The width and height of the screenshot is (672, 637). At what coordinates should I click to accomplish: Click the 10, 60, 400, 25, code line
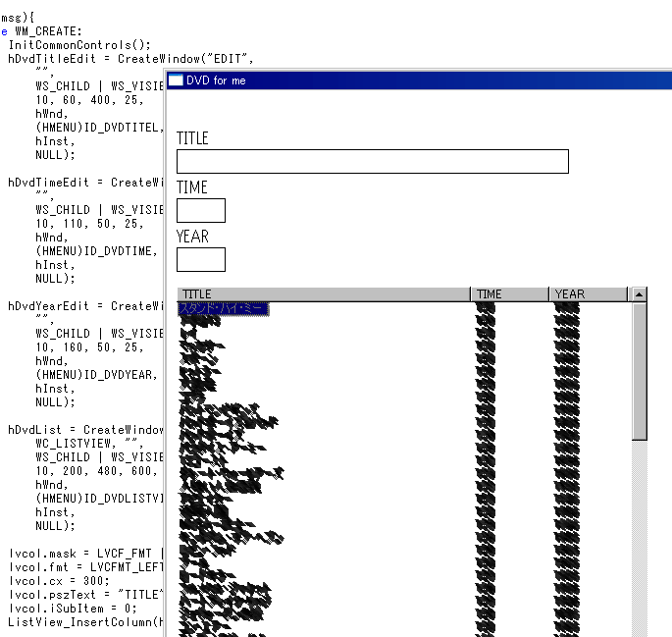point(89,100)
